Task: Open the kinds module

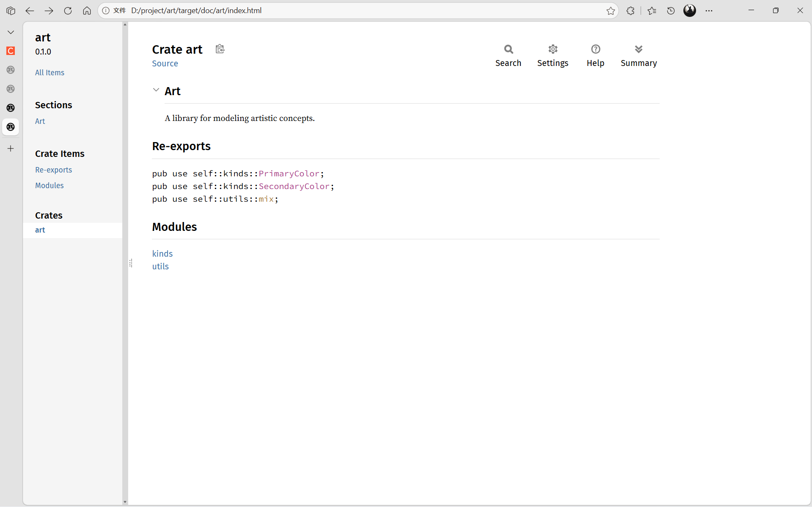Action: 162,254
